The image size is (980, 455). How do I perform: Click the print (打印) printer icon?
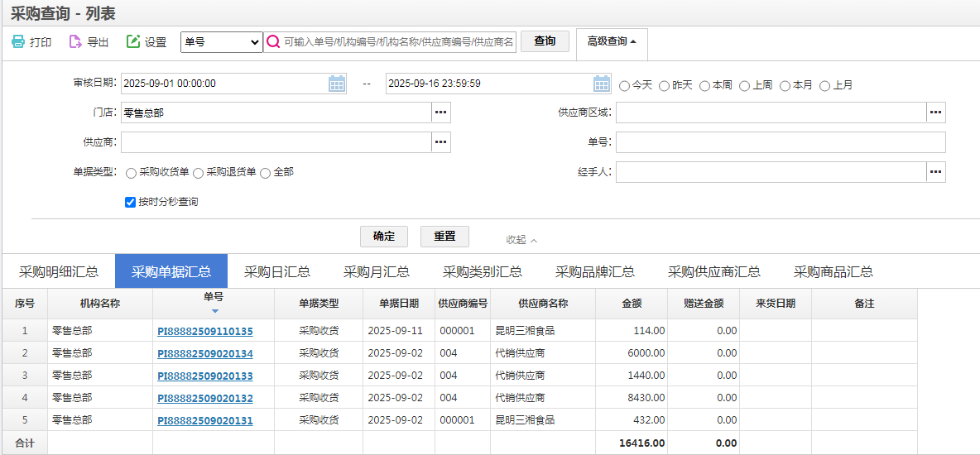point(18,42)
